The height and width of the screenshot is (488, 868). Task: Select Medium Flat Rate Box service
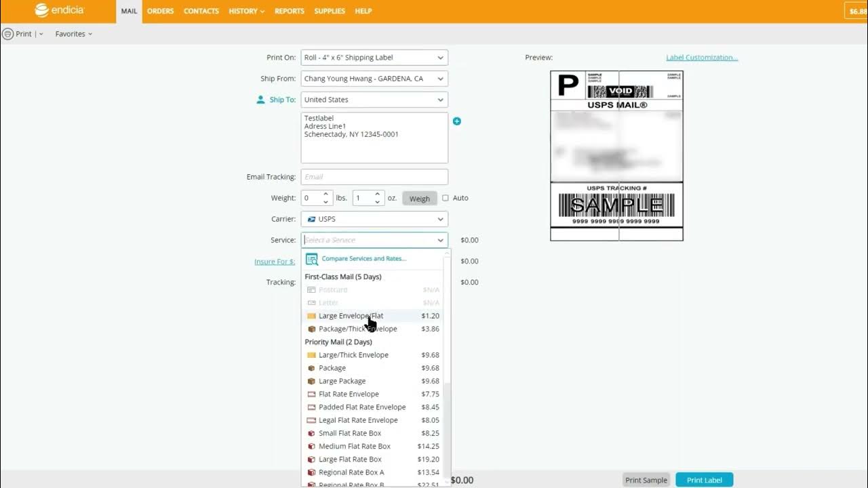tap(373, 447)
